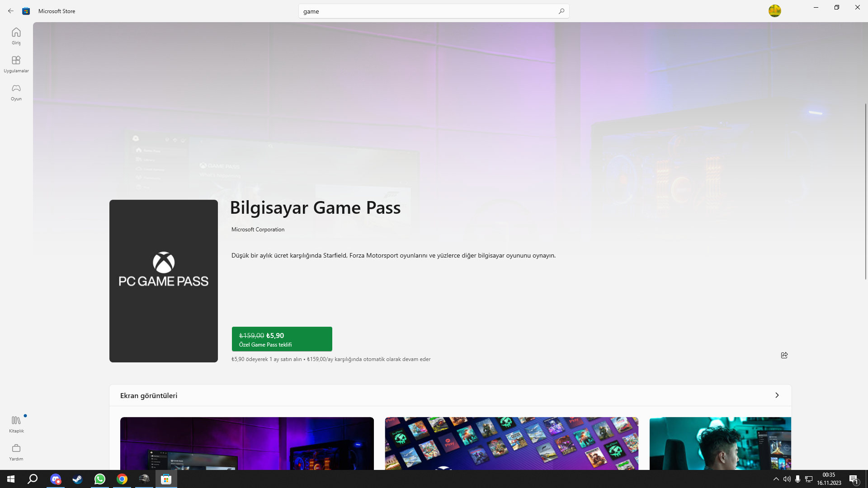Click the Game Pass share icon

[784, 355]
